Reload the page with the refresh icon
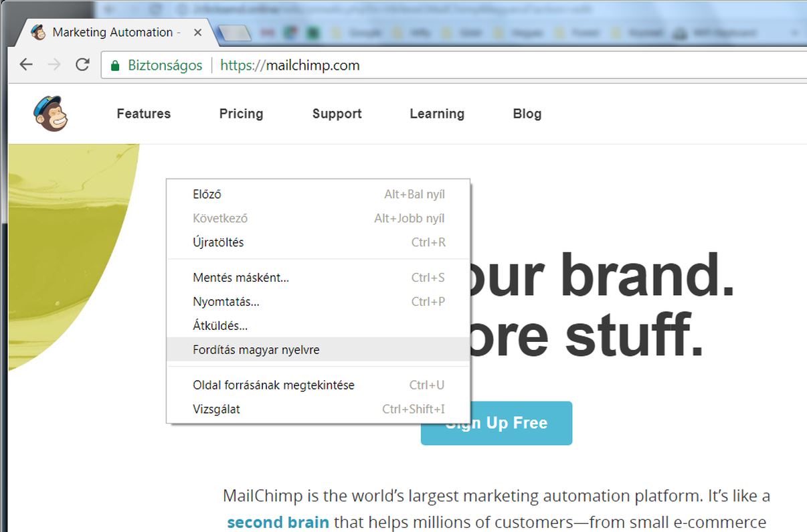 [x=82, y=65]
